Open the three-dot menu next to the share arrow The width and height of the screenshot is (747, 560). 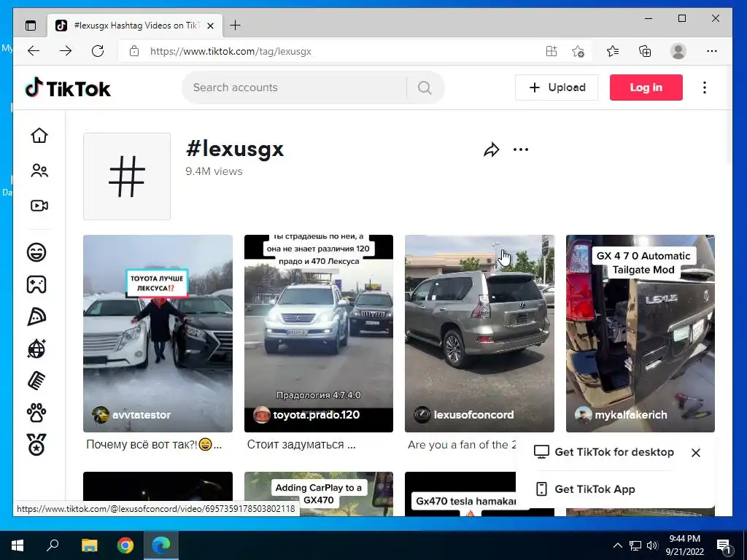pyautogui.click(x=521, y=149)
